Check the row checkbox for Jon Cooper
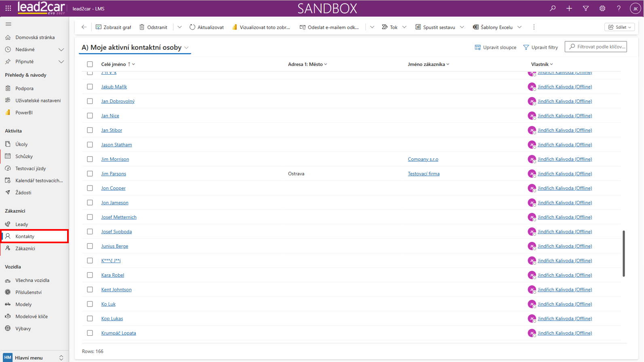The image size is (644, 362). [90, 188]
